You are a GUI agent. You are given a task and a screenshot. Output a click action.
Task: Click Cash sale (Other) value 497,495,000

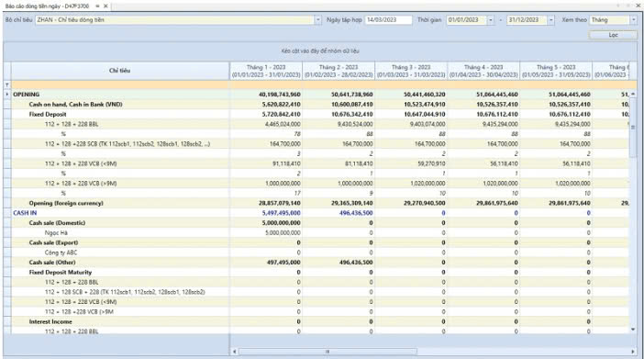pos(283,263)
